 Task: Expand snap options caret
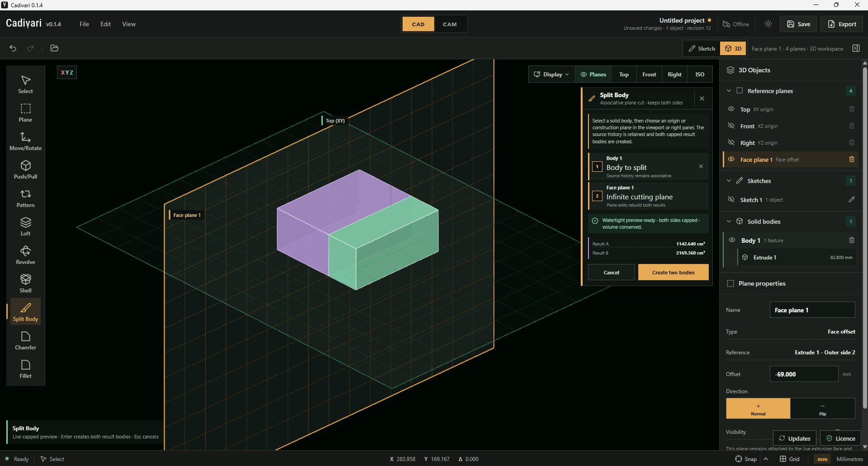766,459
